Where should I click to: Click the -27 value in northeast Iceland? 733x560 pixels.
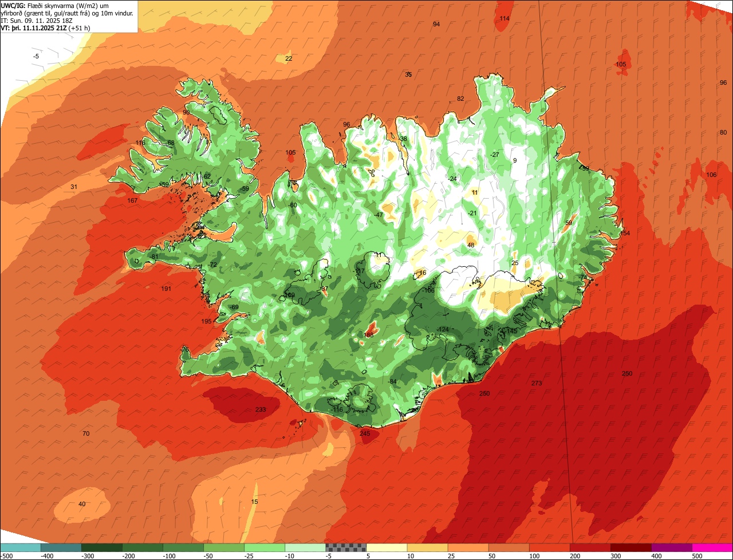point(495,155)
